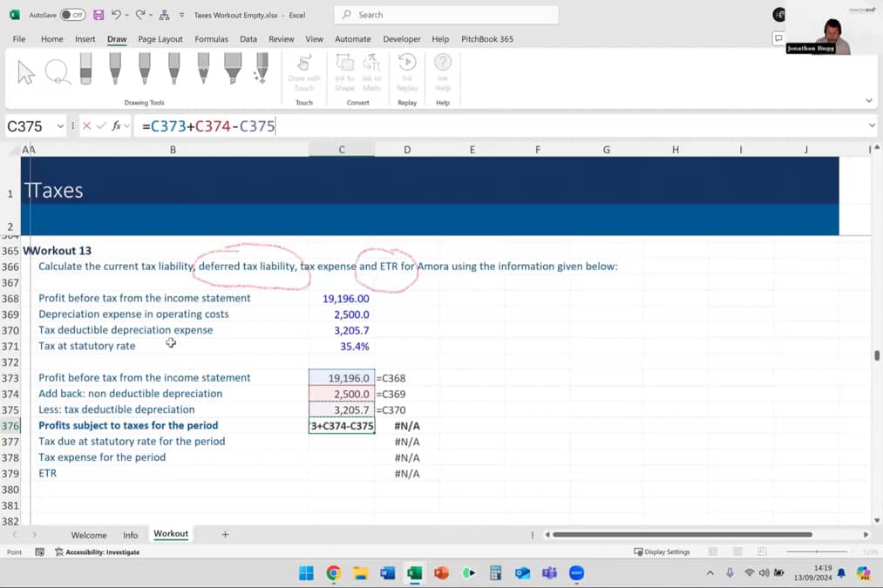Image resolution: width=883 pixels, height=588 pixels.
Task: Click the vertical scrollbar thumb
Action: pos(877,355)
